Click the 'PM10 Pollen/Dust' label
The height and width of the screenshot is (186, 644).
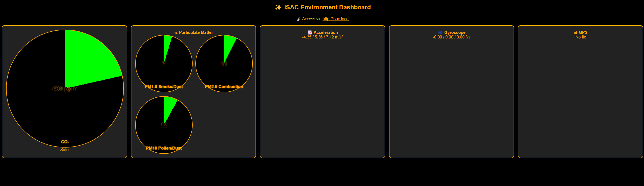164,148
